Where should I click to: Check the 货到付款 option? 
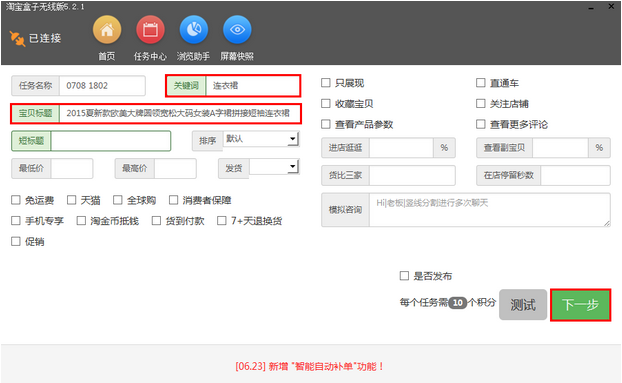[156, 220]
